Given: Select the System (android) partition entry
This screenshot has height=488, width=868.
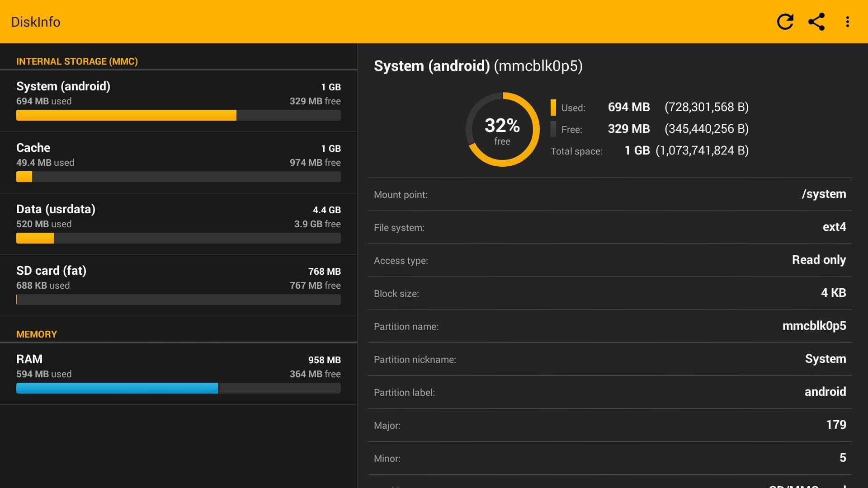Looking at the screenshot, I should (178, 94).
